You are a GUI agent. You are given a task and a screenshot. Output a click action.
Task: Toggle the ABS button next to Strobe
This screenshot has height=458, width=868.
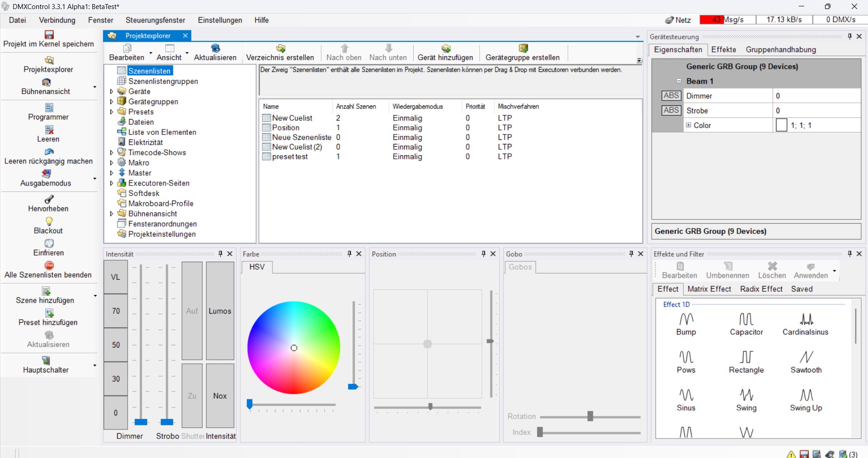[671, 110]
